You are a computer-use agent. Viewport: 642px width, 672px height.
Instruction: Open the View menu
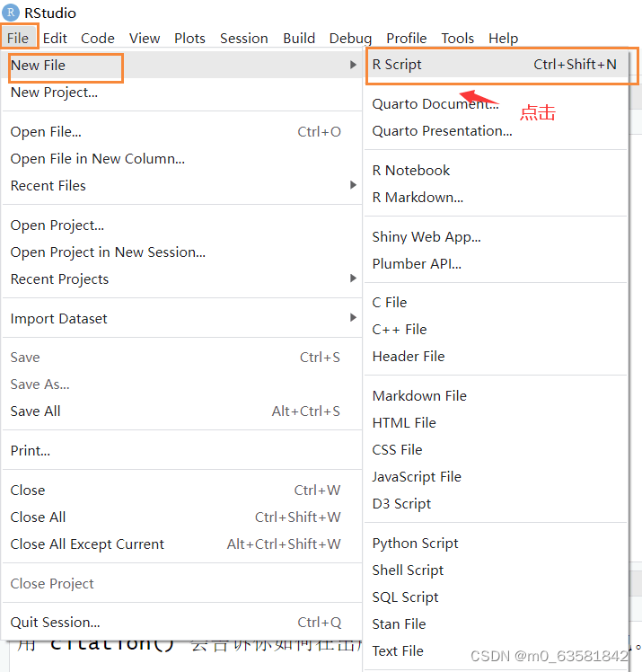145,38
